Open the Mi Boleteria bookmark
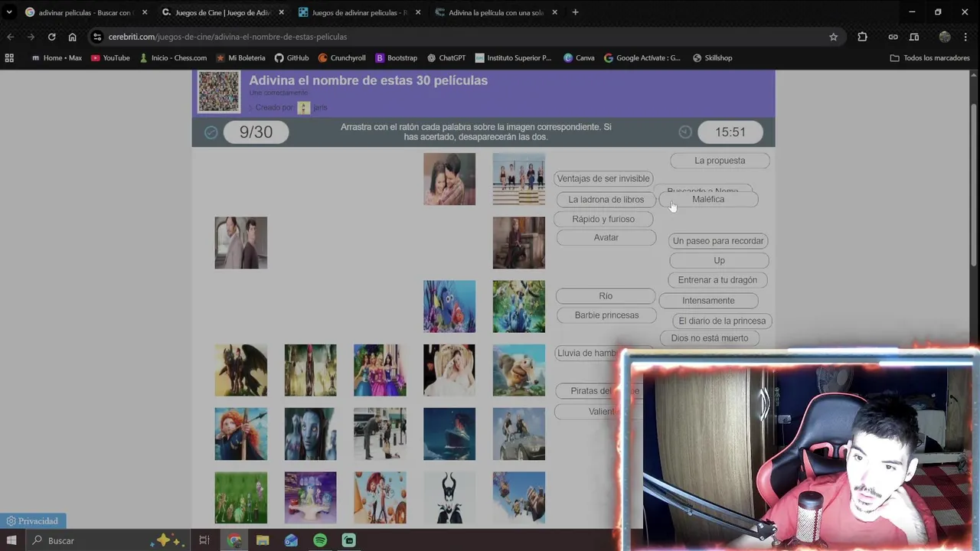The height and width of the screenshot is (551, 980). pyautogui.click(x=240, y=57)
